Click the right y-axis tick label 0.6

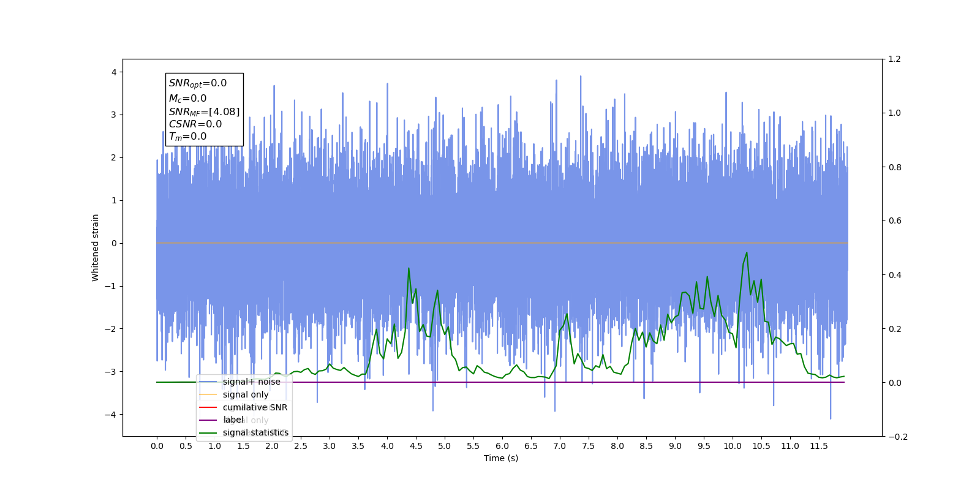[895, 221]
